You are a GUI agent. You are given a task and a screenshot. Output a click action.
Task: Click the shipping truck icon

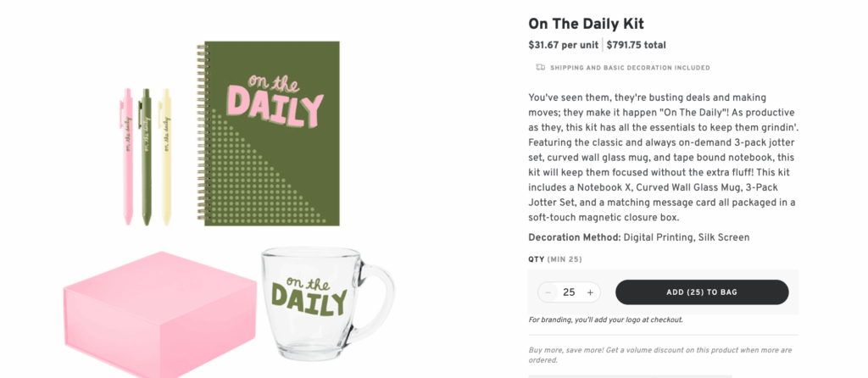(x=540, y=68)
